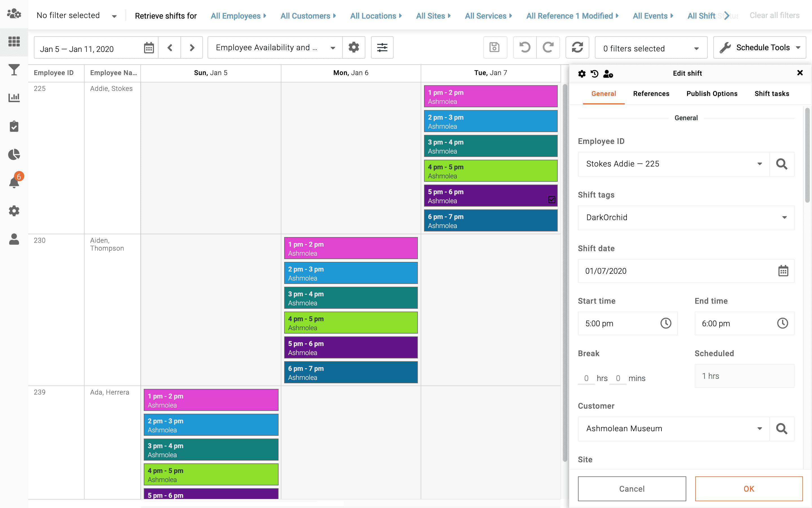This screenshot has height=508, width=812.
Task: Undo the last schedule change
Action: point(525,47)
